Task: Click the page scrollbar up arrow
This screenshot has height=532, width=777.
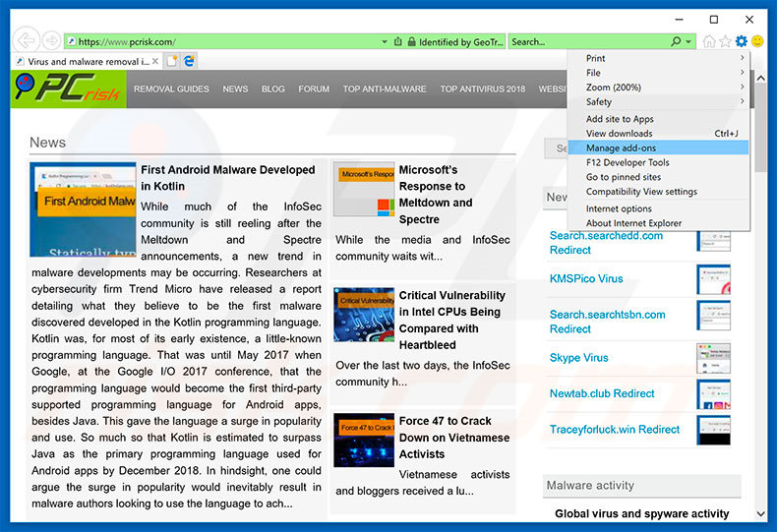Action: click(760, 79)
